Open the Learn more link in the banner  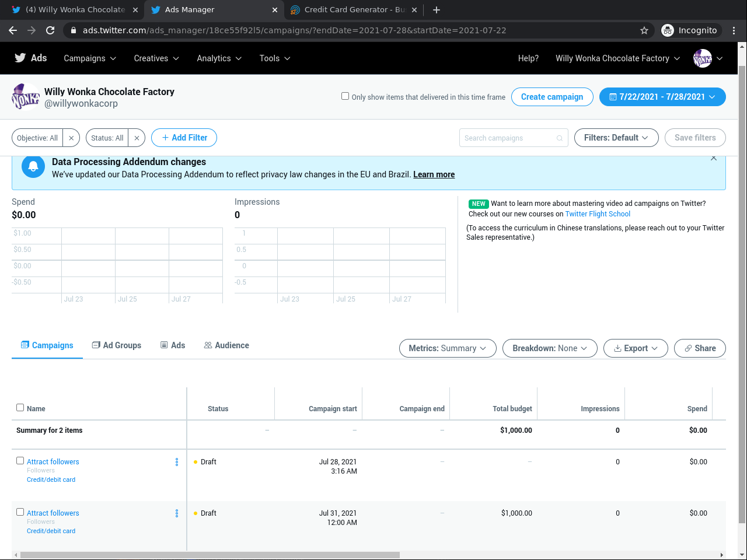click(x=434, y=174)
